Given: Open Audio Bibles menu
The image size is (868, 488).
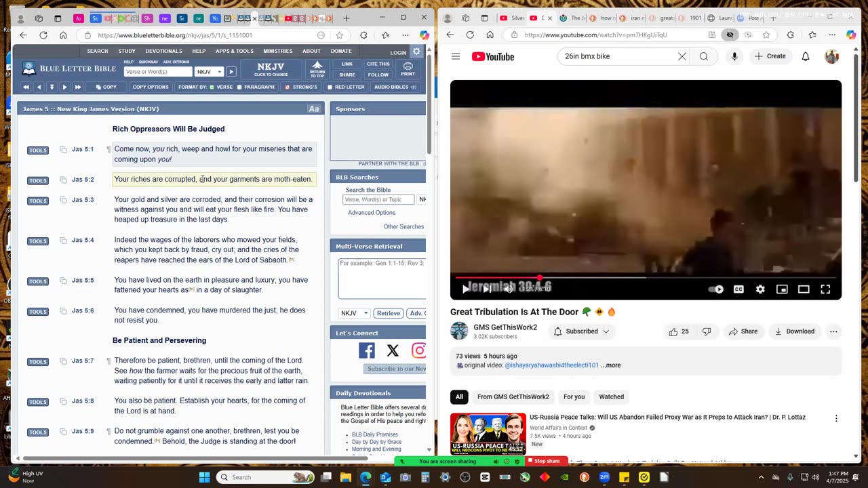Looking at the screenshot, I should tap(395, 87).
